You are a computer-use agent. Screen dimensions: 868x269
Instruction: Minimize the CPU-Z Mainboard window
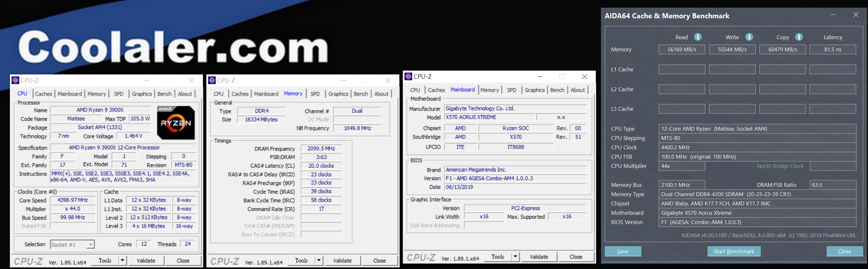[x=540, y=76]
